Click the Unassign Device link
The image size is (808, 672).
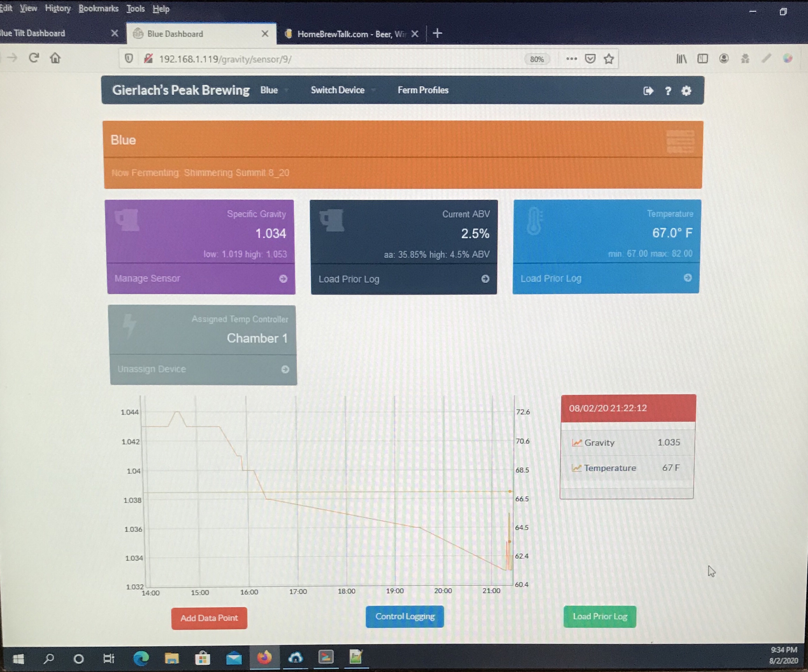152,369
